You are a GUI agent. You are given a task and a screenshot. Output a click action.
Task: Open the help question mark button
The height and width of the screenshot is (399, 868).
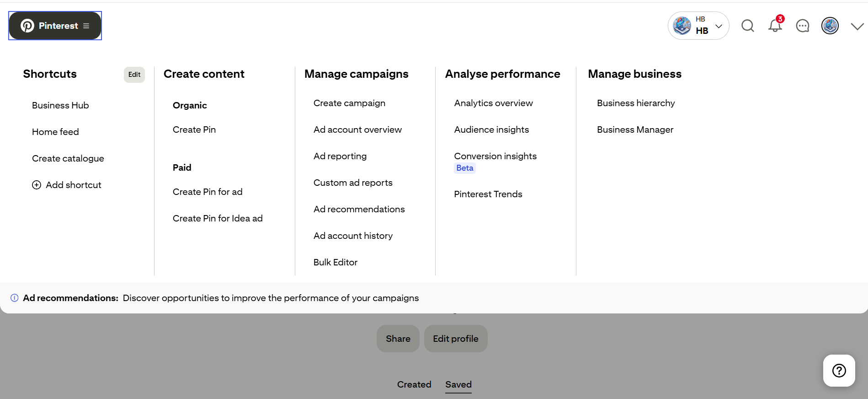tap(839, 371)
